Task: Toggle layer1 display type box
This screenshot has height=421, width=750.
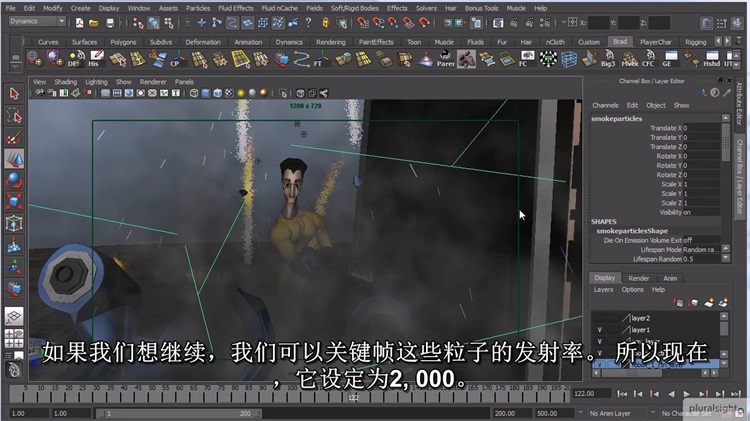Action: tap(613, 330)
